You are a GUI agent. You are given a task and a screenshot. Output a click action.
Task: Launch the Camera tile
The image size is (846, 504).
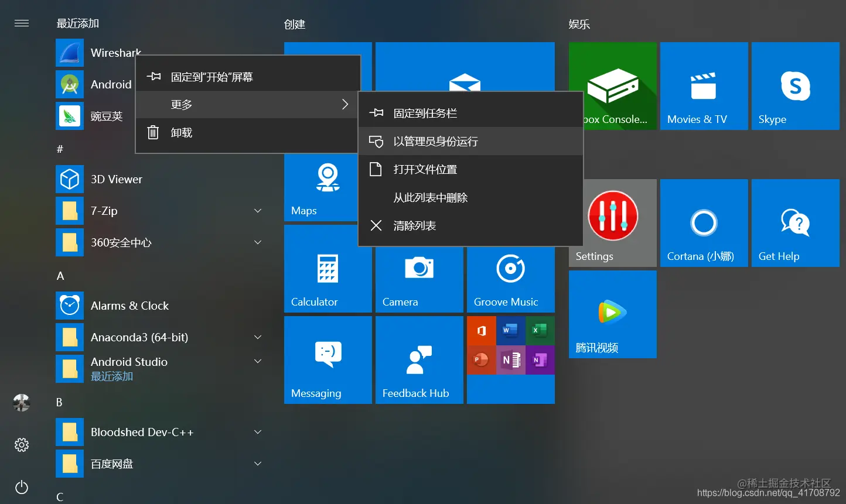click(x=419, y=280)
